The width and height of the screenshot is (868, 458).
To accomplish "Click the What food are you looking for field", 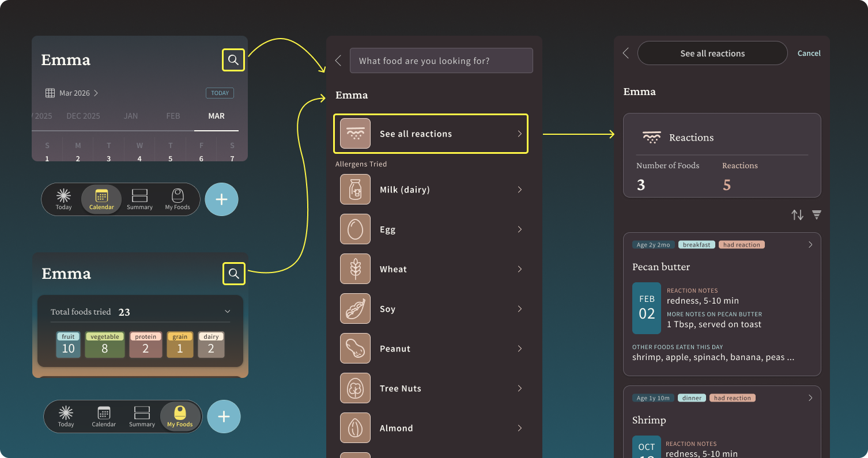I will tap(441, 60).
